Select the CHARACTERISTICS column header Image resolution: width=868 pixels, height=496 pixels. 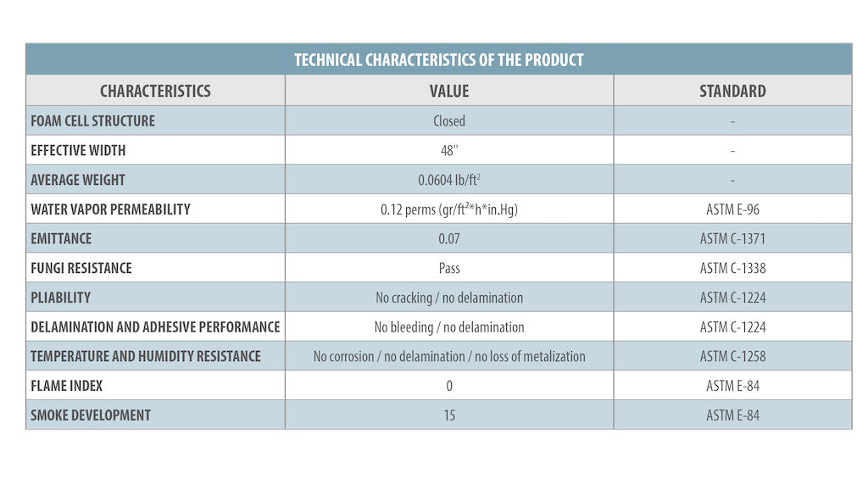coord(155,91)
